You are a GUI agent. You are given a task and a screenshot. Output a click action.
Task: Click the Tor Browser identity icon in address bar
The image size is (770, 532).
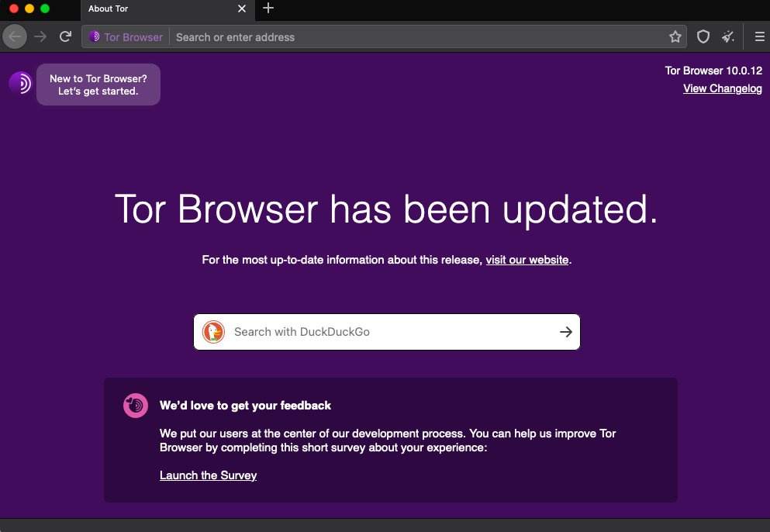126,37
